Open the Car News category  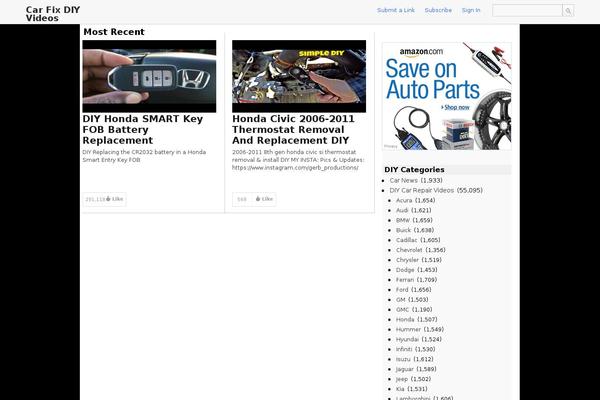pyautogui.click(x=403, y=180)
